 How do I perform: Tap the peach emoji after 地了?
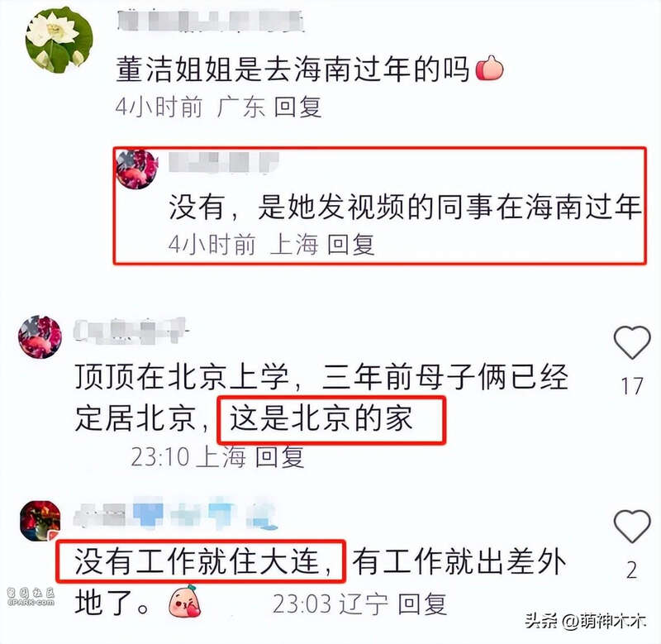pos(184,602)
